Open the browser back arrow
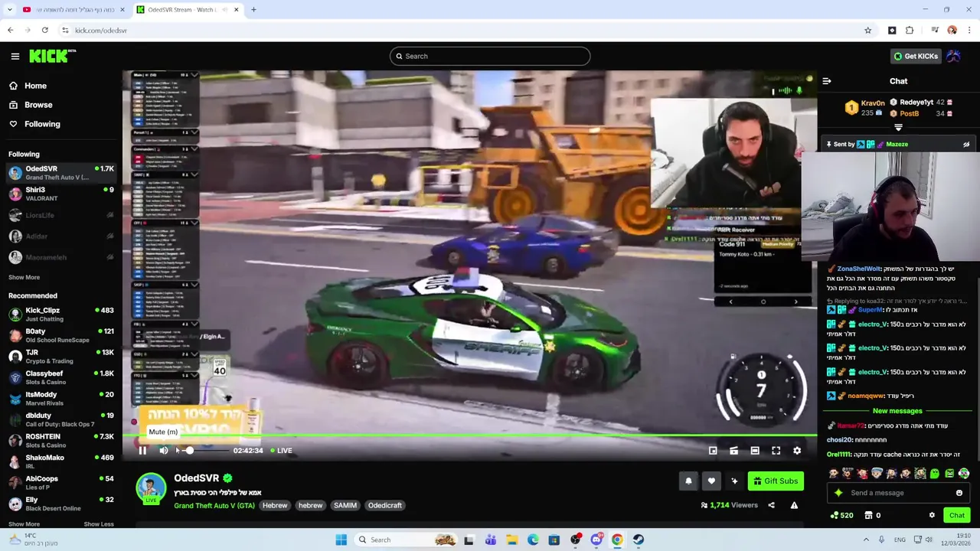Image resolution: width=980 pixels, height=551 pixels. pyautogui.click(x=11, y=31)
